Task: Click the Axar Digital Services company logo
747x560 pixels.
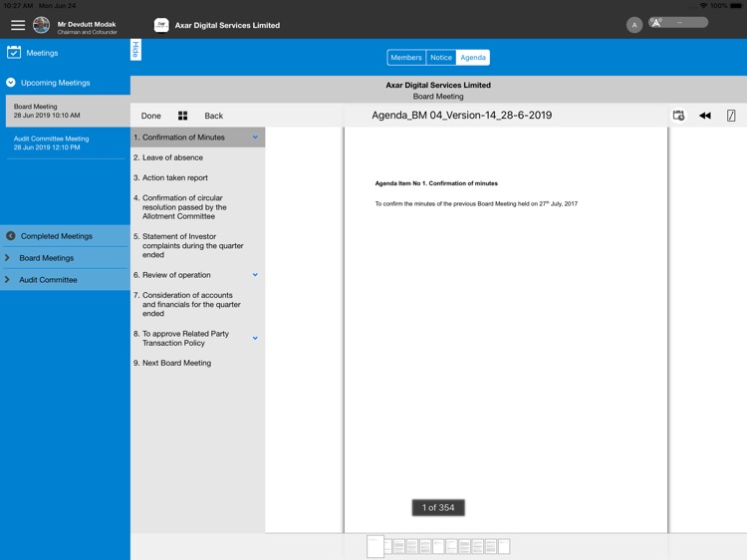Action: 161,25
